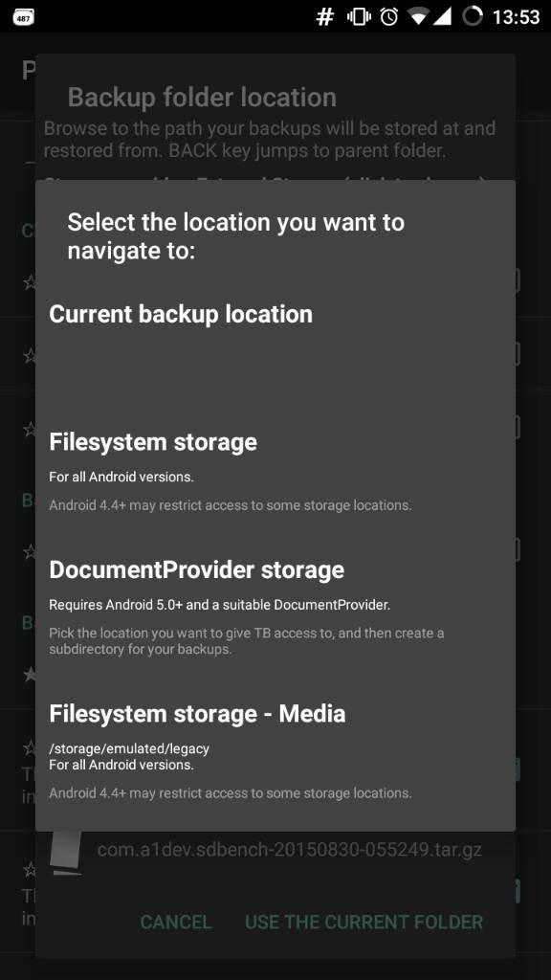Tap 'Select the location' dialog heading
Screen dimensions: 551x980
coord(235,236)
